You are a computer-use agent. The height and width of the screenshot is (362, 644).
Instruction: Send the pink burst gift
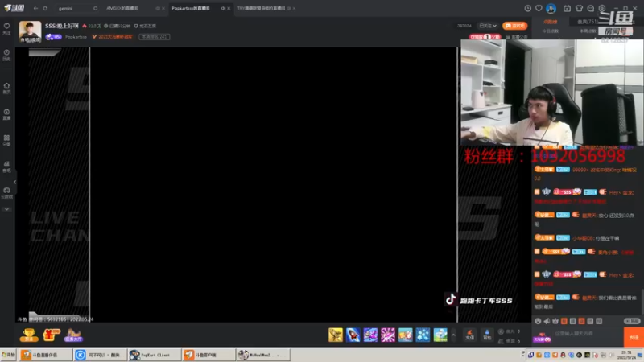coord(388,335)
